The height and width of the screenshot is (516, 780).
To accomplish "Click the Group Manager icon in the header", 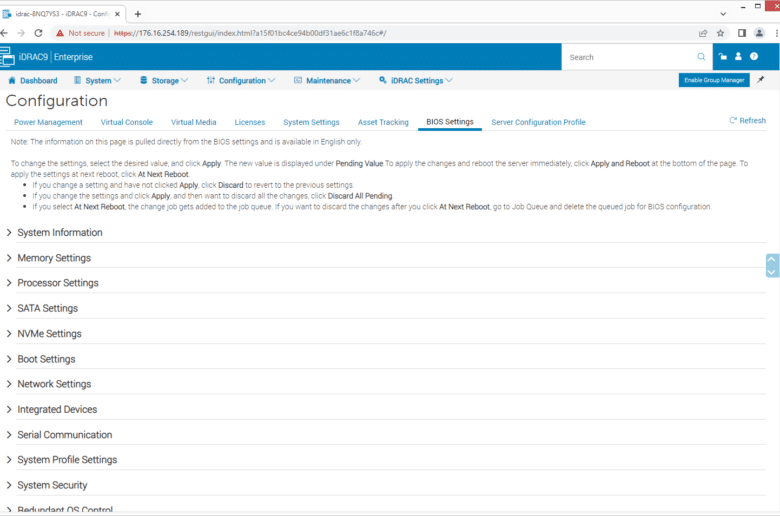I will click(x=723, y=57).
